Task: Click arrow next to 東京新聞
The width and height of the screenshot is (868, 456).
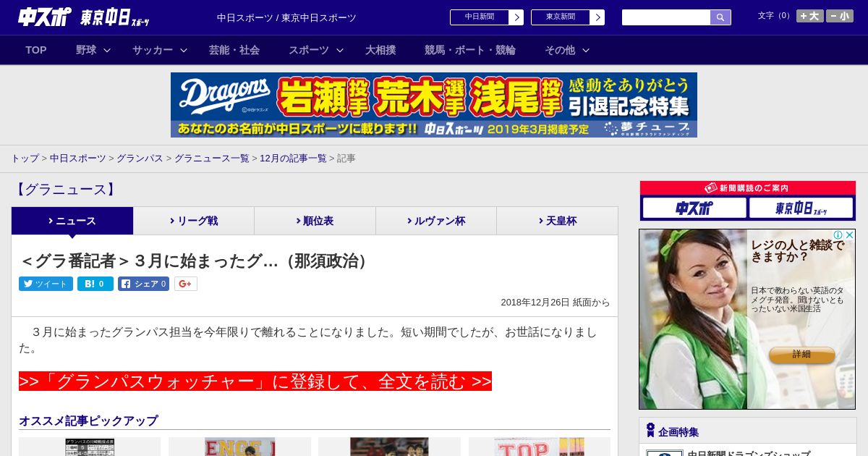Action: tap(597, 17)
